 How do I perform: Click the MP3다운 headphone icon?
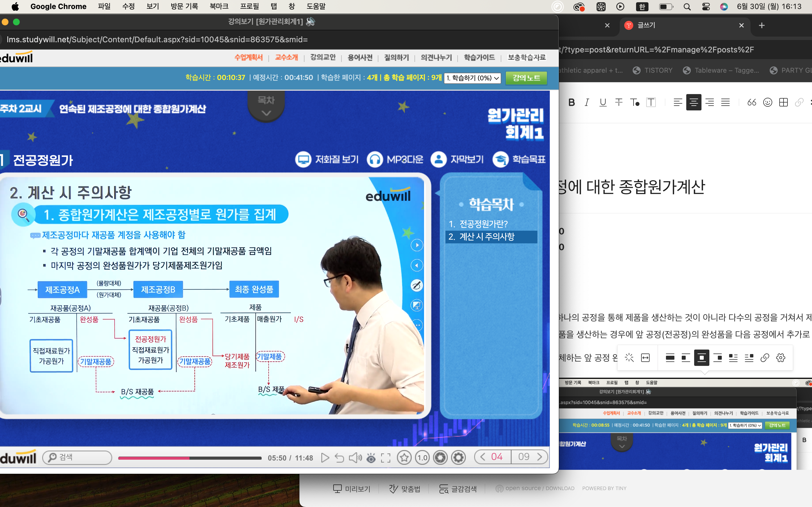pos(374,159)
